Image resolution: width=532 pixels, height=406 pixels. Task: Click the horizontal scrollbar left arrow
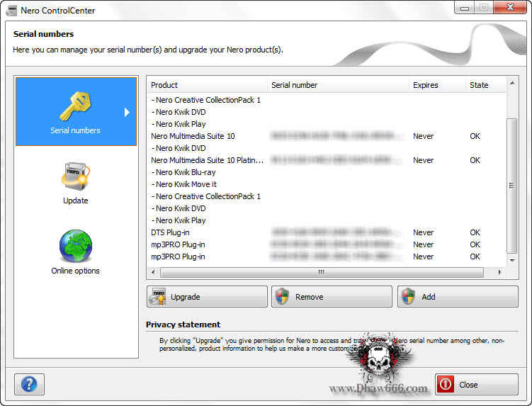153,272
